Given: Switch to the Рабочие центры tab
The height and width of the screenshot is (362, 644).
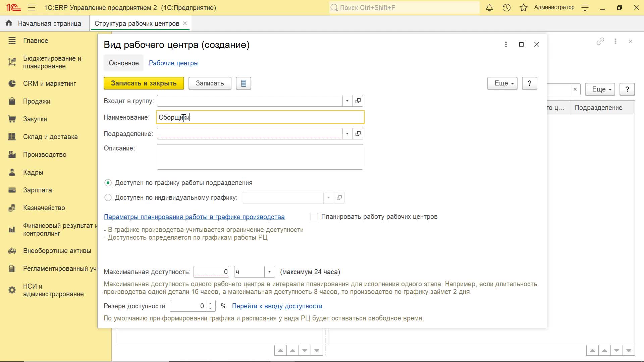Looking at the screenshot, I should pyautogui.click(x=173, y=63).
